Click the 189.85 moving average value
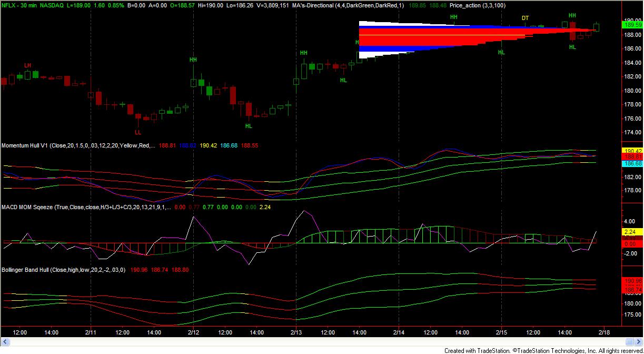644x354 pixels. [417, 5]
